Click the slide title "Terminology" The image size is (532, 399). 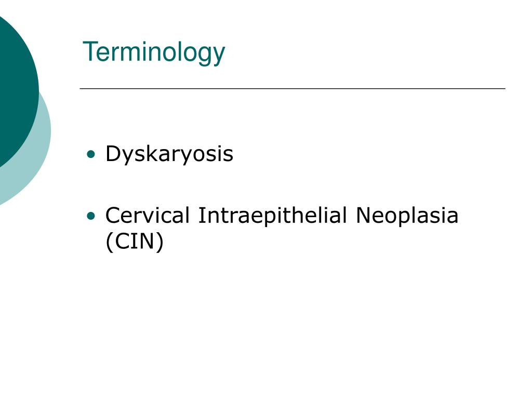pyautogui.click(x=154, y=52)
